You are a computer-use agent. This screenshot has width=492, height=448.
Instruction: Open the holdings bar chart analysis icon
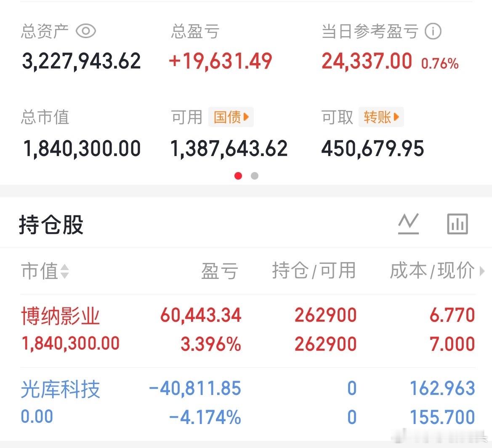[457, 223]
